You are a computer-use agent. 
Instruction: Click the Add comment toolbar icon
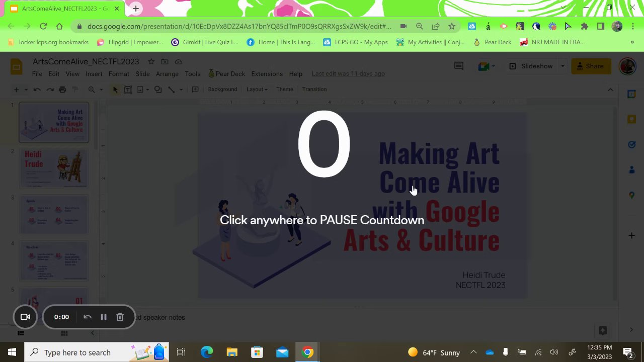[195, 89]
